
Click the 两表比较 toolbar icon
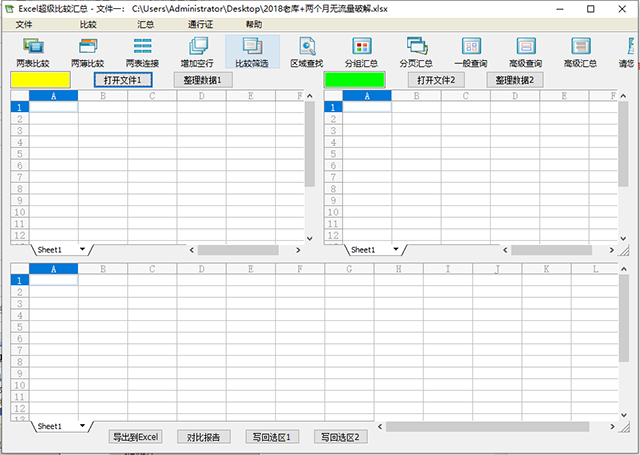33,52
